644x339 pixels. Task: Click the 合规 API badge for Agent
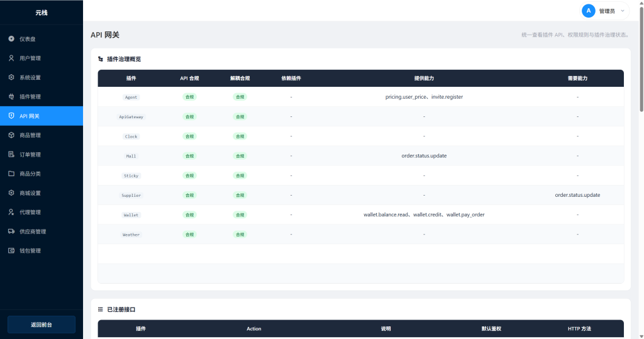click(189, 97)
